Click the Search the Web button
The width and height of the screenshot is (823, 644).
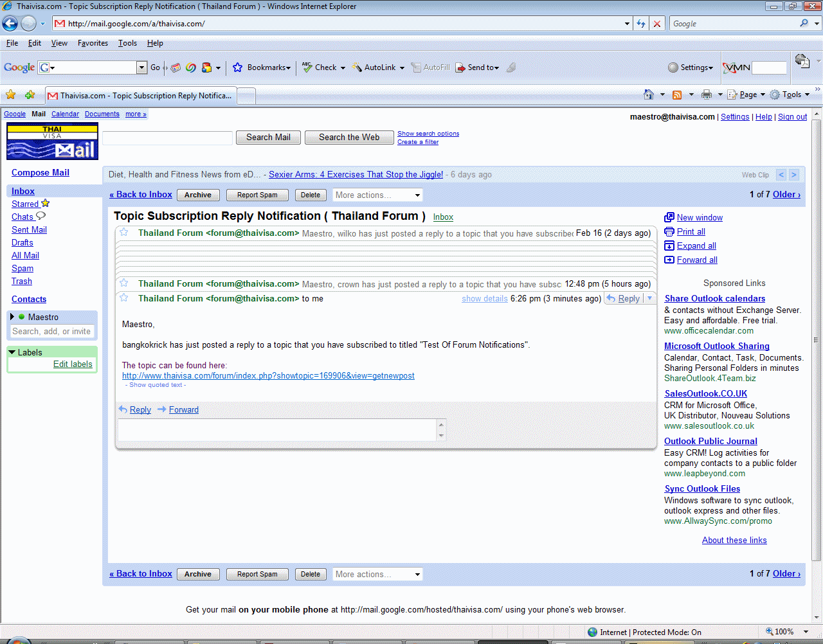[x=349, y=138]
